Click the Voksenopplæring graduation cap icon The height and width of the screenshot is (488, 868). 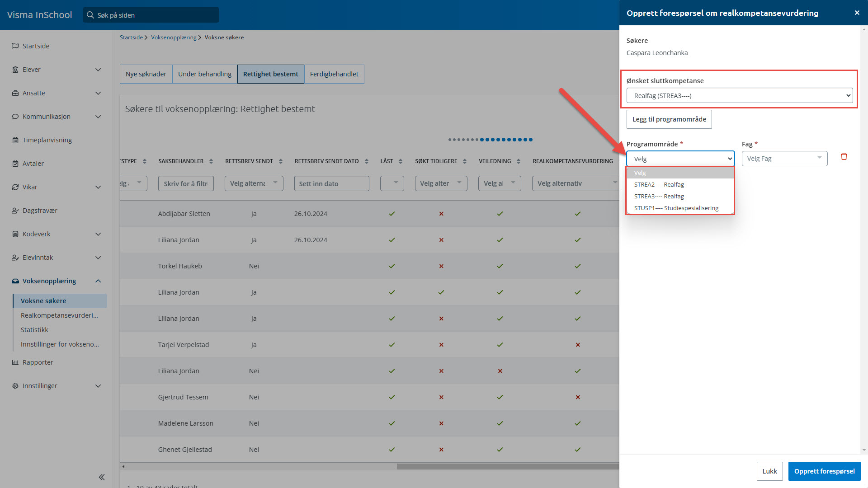(x=15, y=281)
